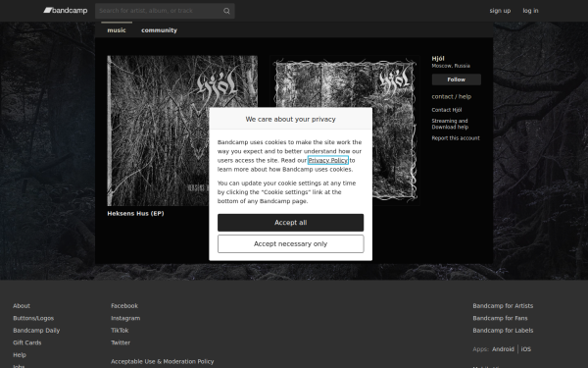Open Bandcamp for Artists

pos(503,305)
